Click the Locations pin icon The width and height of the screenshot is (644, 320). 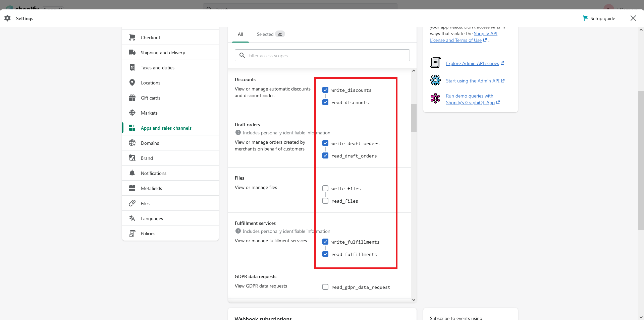pyautogui.click(x=132, y=83)
